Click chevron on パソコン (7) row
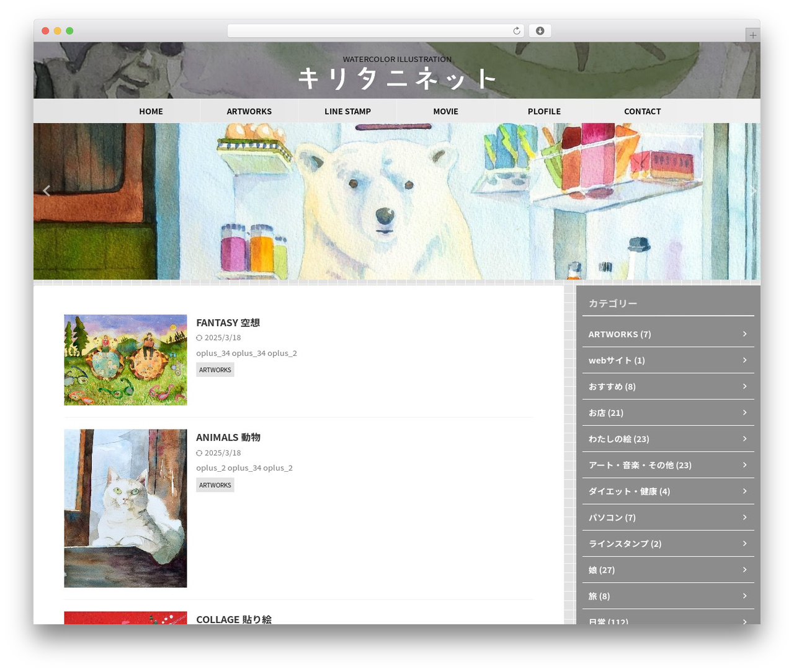794x672 pixels. click(744, 517)
